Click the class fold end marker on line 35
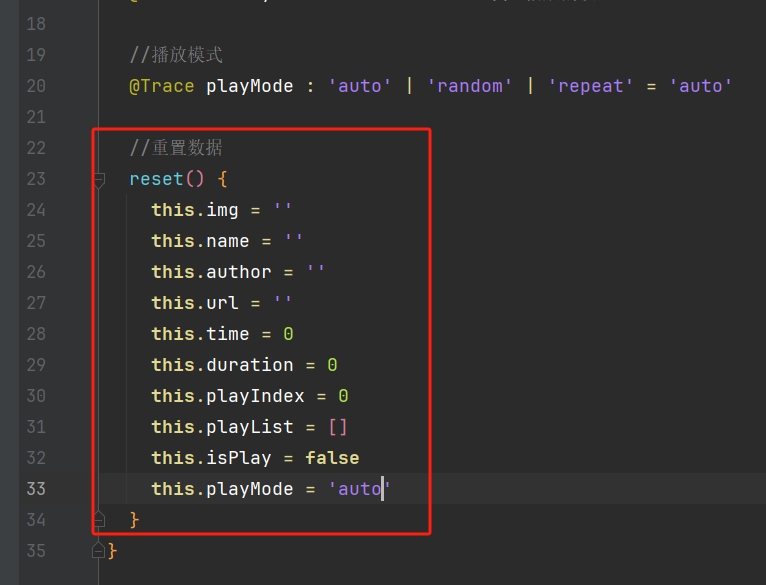Screen dimensions: 766x585 coord(98,550)
